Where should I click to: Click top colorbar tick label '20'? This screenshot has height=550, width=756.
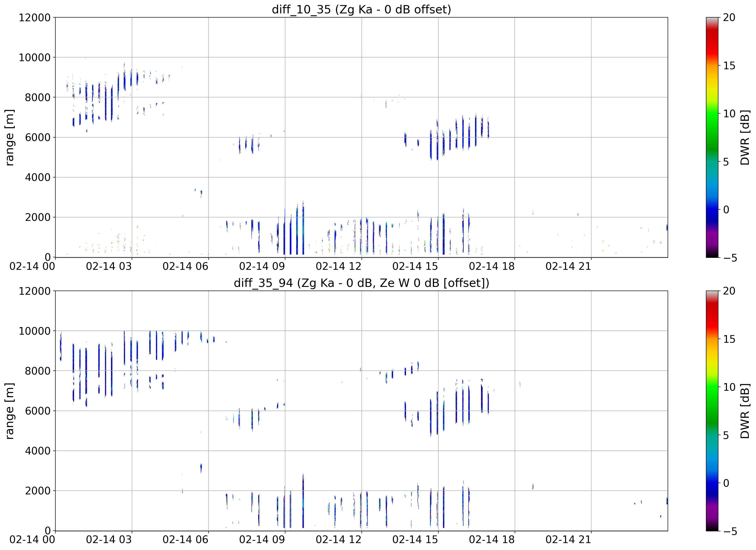(729, 17)
